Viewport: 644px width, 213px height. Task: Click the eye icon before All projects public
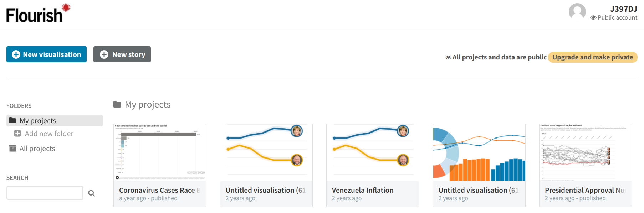click(x=448, y=57)
